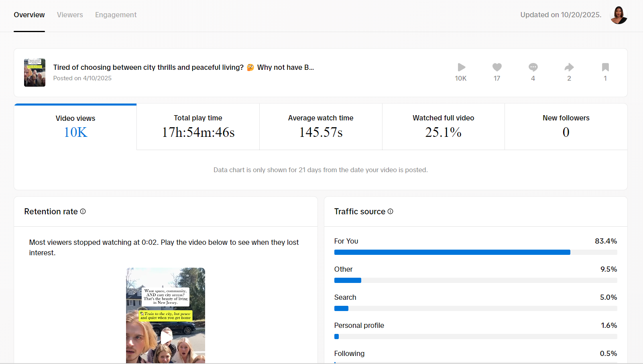Open the video title link
Screen dimensions: 643x364
183,67
